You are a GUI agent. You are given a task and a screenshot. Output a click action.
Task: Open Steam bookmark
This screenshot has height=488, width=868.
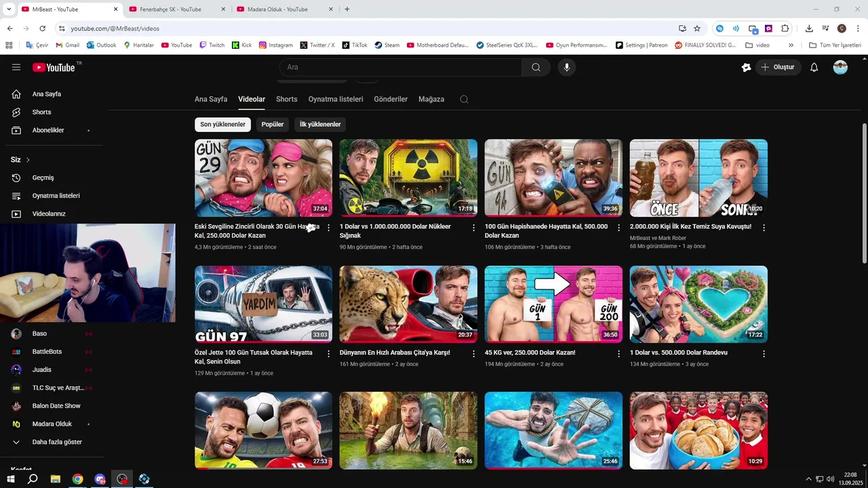(x=387, y=45)
